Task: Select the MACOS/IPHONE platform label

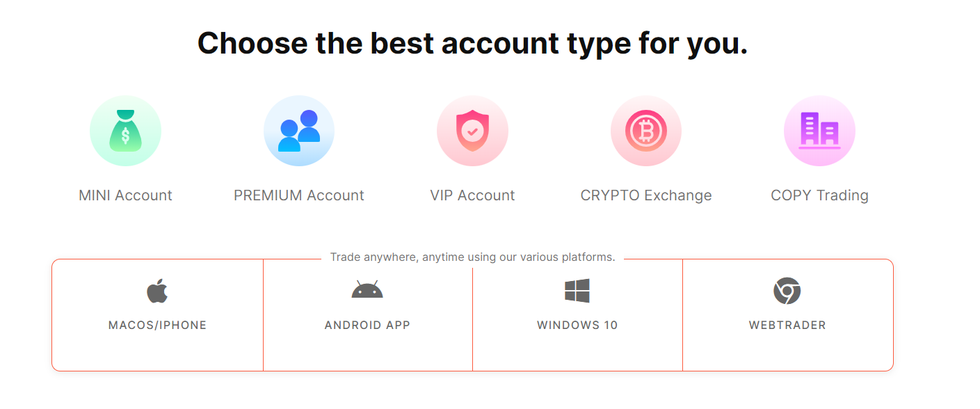Action: tap(157, 326)
